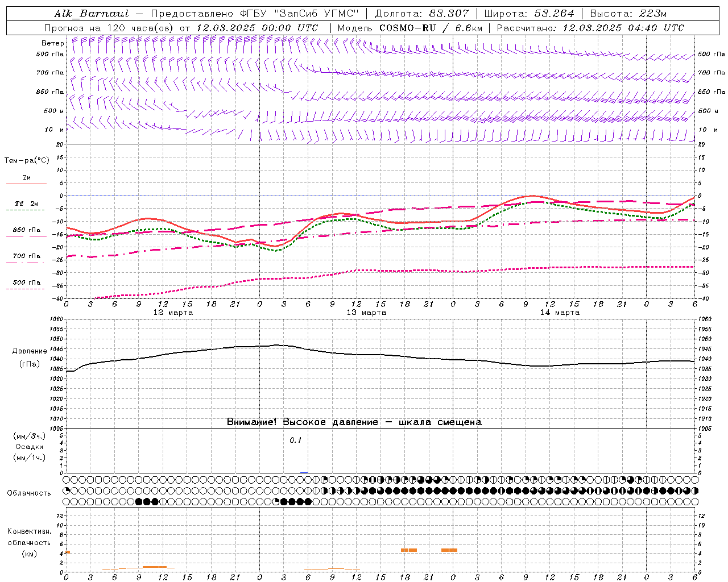Click the Осадки precipitation label
The width and height of the screenshot is (728, 582).
29,447
